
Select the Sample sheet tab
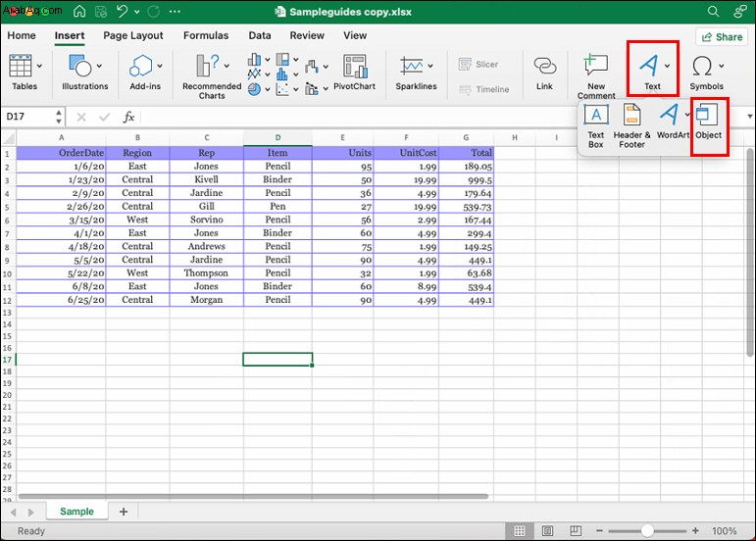click(x=77, y=512)
